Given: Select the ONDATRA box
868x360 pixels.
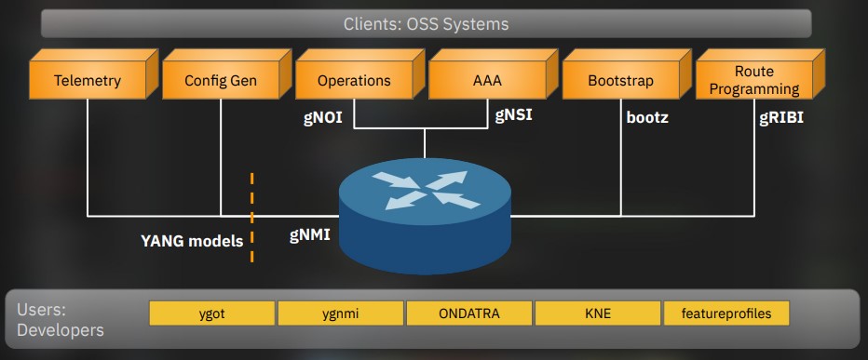Looking at the screenshot, I should pyautogui.click(x=468, y=313).
